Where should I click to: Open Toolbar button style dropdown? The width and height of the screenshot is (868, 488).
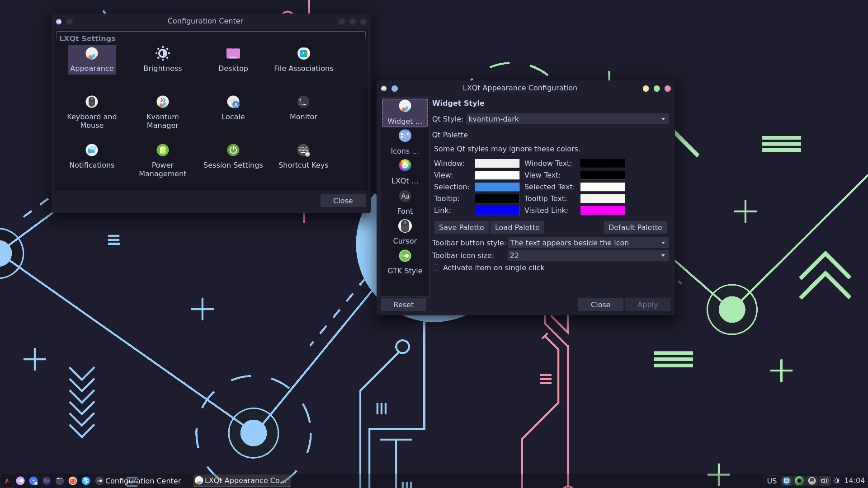(x=588, y=243)
